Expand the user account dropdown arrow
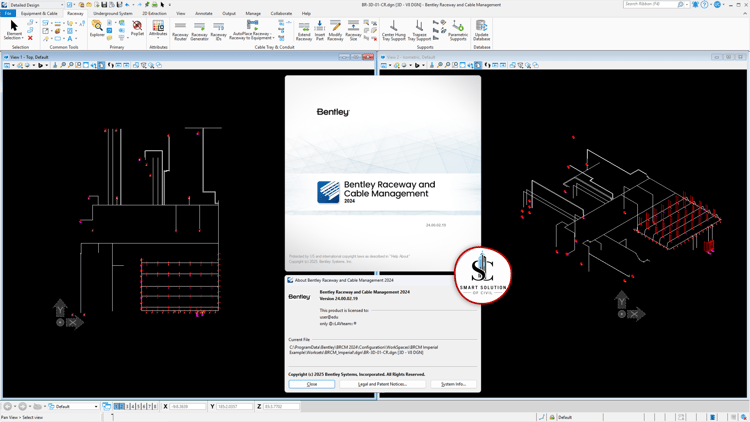The image size is (750, 422). [724, 5]
